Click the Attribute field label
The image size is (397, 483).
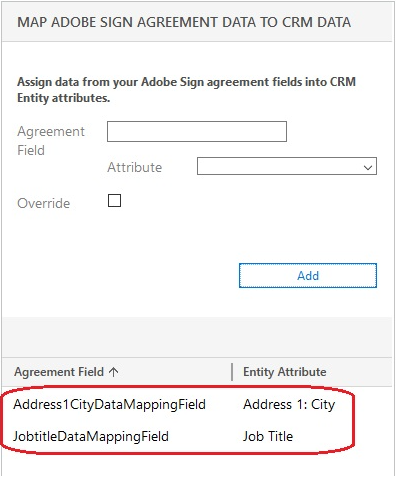(x=135, y=167)
